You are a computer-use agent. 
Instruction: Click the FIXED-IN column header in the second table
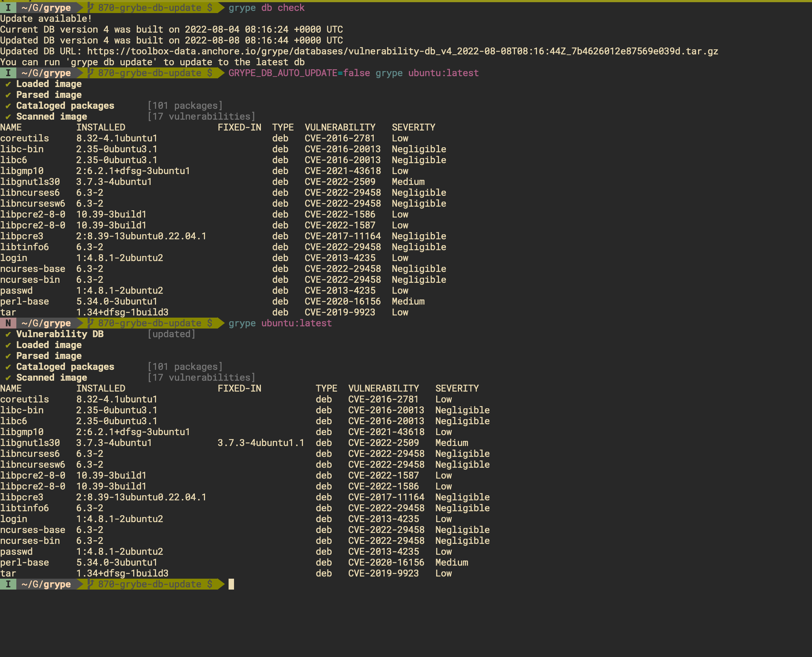(x=240, y=388)
